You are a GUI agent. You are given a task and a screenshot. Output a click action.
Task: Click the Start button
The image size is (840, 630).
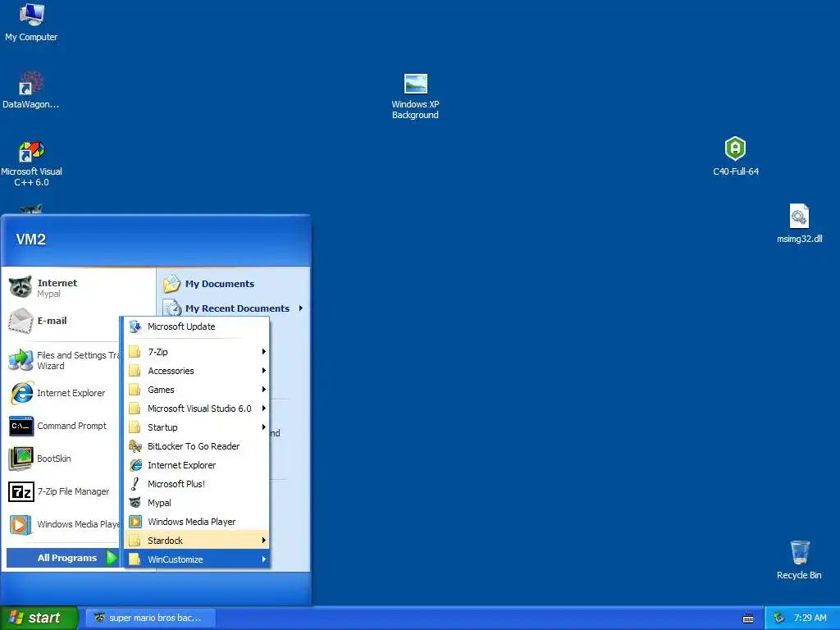[39, 618]
